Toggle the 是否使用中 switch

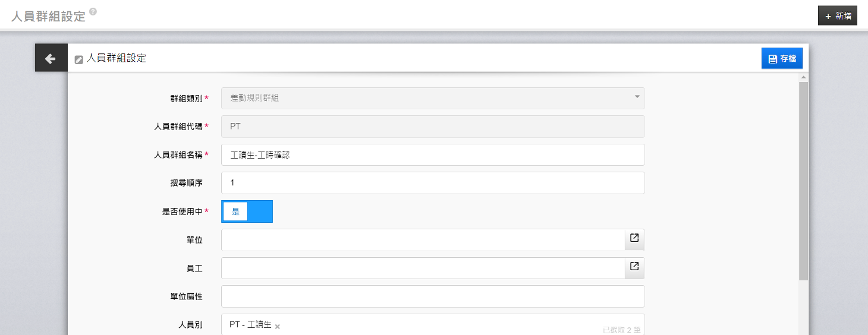pyautogui.click(x=247, y=211)
